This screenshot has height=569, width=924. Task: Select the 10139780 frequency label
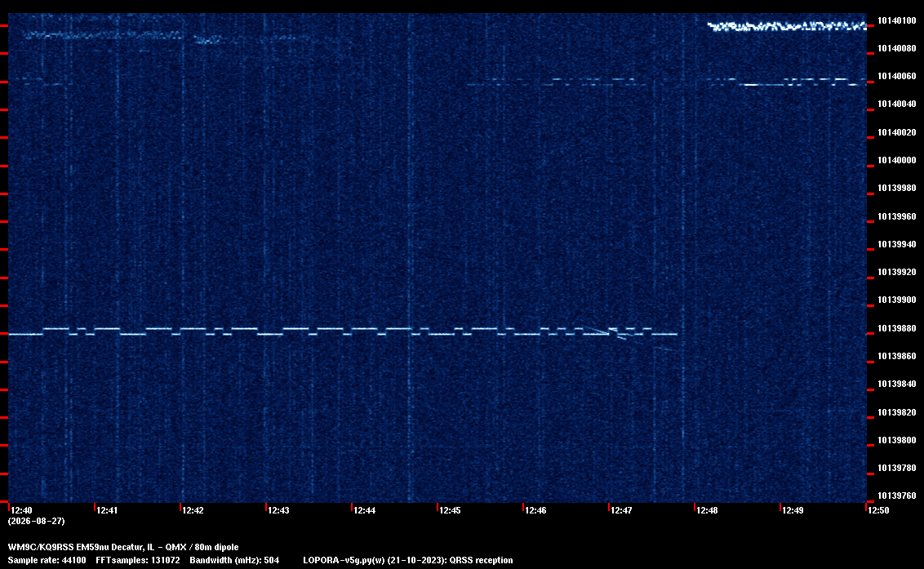897,468
